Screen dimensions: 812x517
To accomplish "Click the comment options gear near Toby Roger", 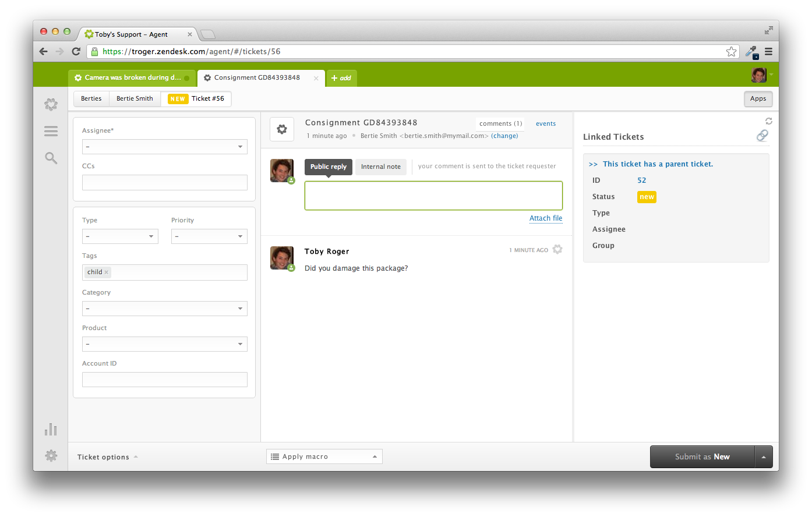I will pyautogui.click(x=557, y=249).
